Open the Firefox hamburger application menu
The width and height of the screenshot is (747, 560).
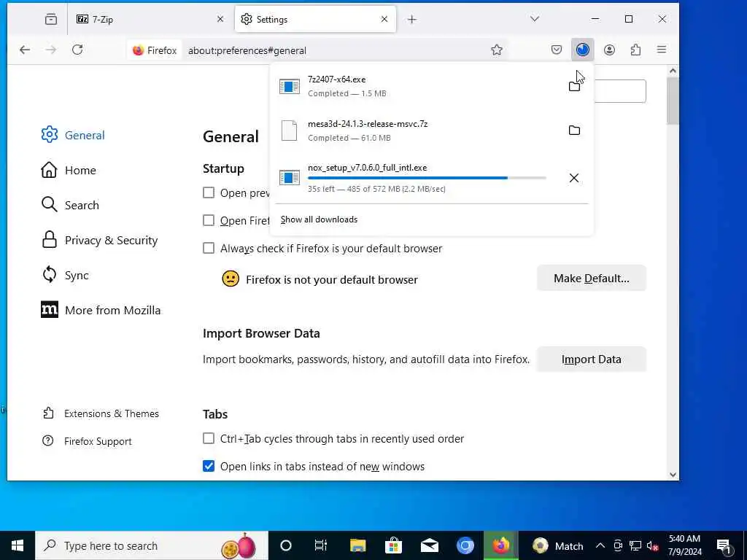pos(662,50)
